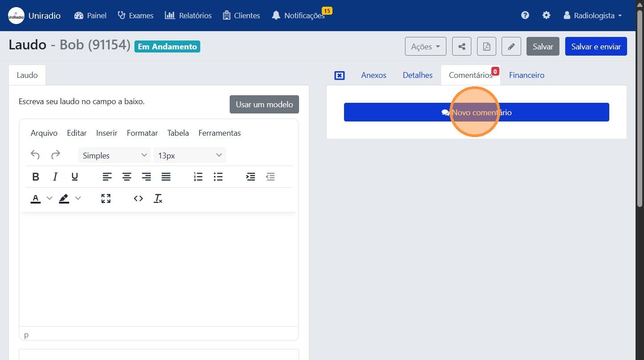
Task: Open the text color picker arrow
Action: (49, 198)
